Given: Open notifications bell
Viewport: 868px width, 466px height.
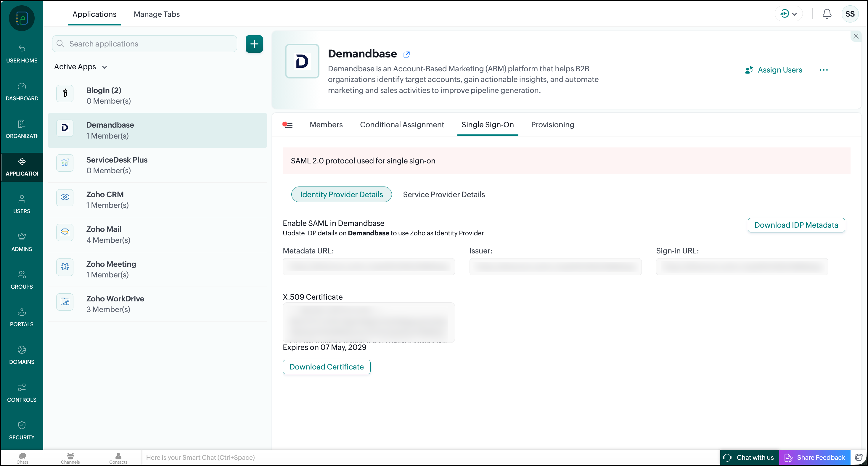Looking at the screenshot, I should click(827, 14).
